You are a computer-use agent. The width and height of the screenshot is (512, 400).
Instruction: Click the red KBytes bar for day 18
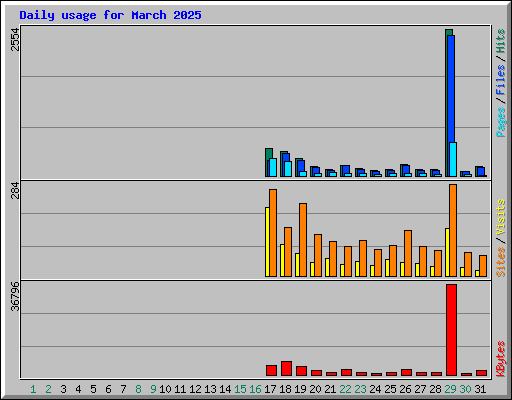tap(286, 368)
